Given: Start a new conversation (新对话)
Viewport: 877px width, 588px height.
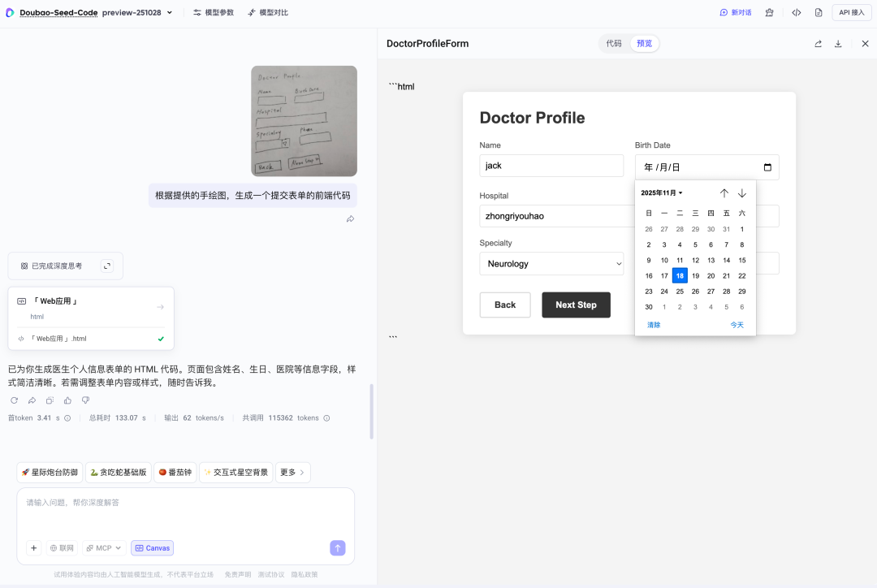Looking at the screenshot, I should (x=736, y=12).
